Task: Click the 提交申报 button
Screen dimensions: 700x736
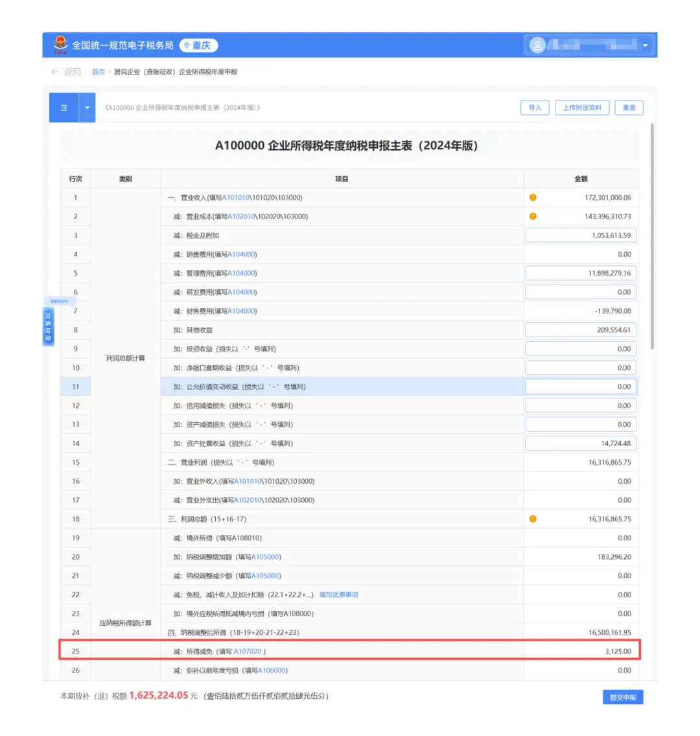Action: [x=623, y=697]
